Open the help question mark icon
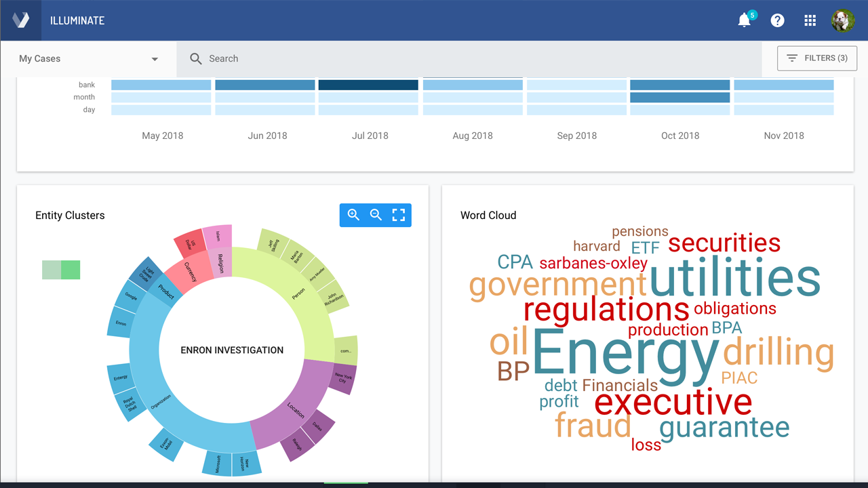 click(x=777, y=20)
